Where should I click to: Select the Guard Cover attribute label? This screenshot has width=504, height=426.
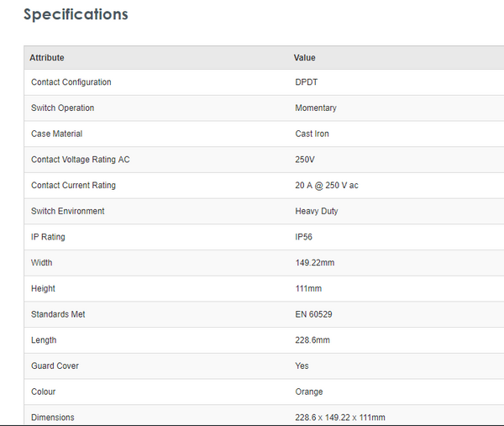55,366
